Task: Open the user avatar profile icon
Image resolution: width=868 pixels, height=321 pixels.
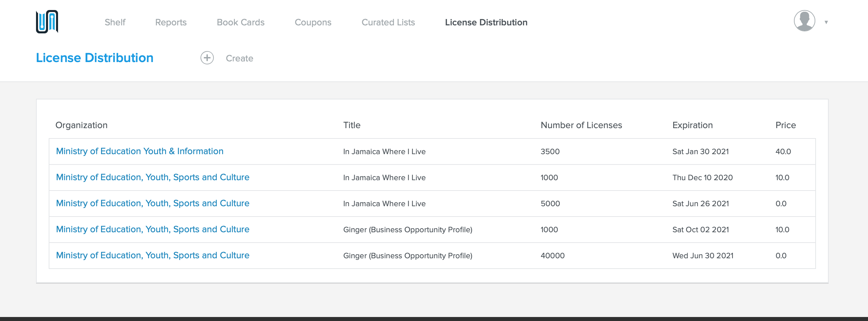Action: (804, 21)
